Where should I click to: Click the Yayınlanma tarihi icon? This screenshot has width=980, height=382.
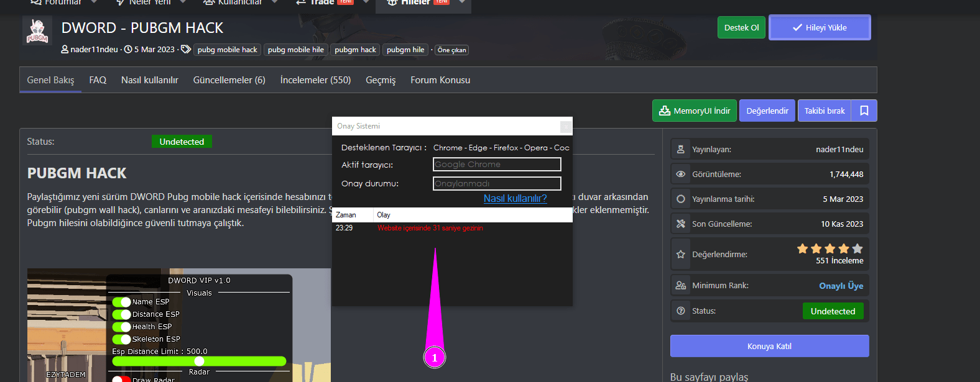point(681,199)
